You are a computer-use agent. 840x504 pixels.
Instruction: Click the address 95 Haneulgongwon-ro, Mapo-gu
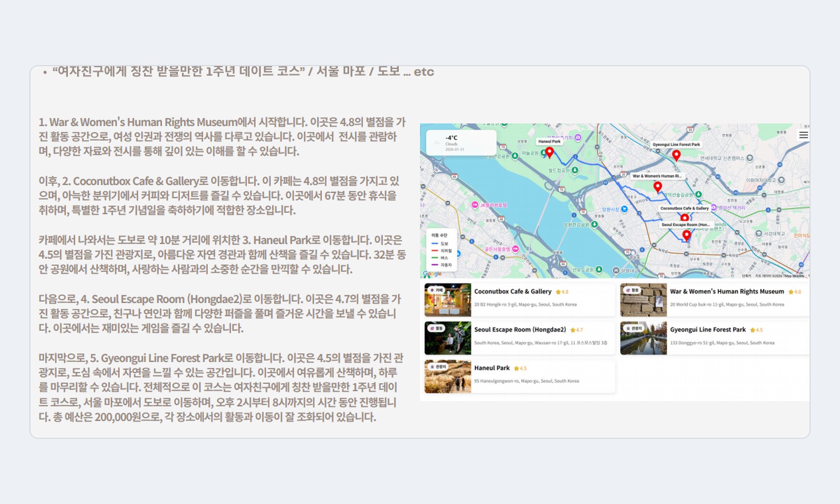click(527, 381)
